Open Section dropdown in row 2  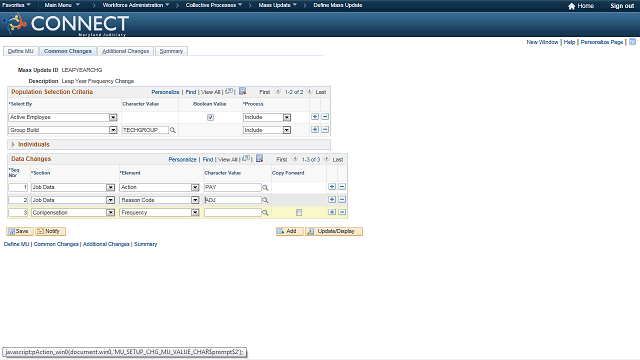73,200
